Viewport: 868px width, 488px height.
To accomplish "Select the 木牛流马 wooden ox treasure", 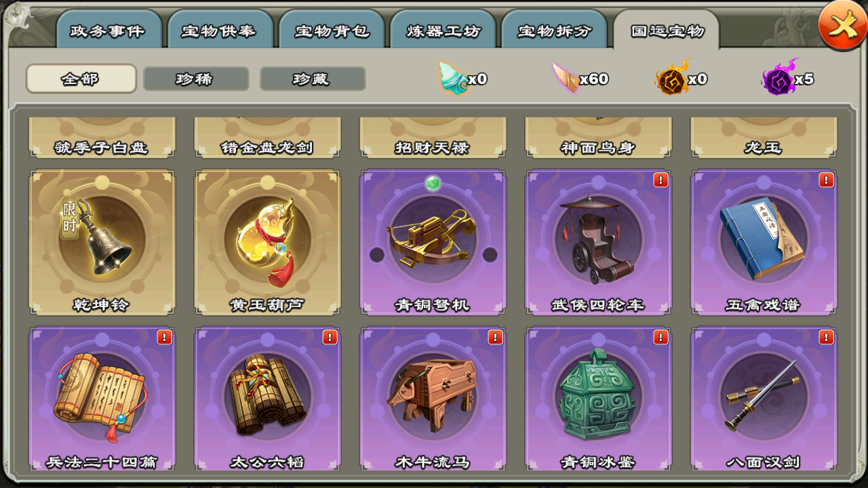I will 433,399.
